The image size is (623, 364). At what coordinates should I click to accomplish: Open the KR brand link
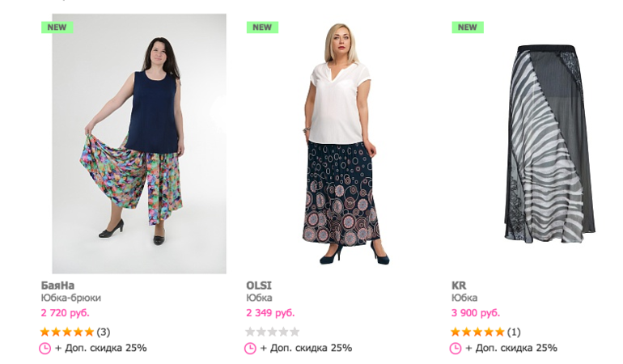(459, 286)
